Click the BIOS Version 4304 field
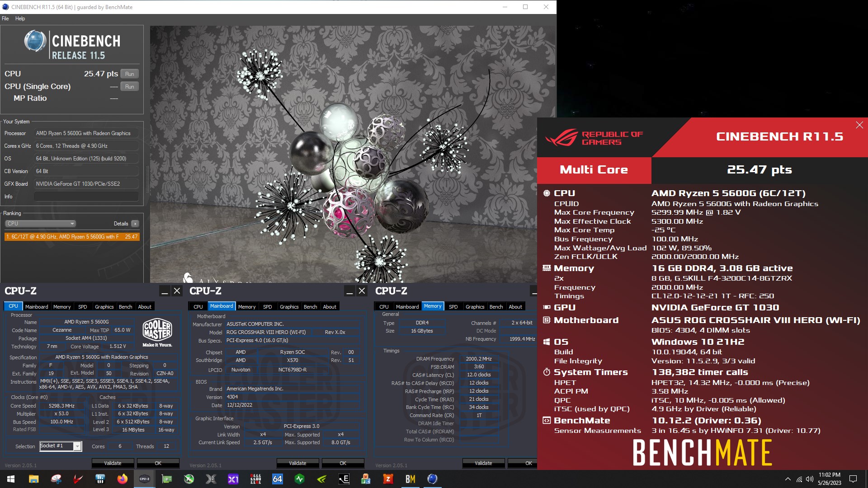Image resolution: width=868 pixels, height=488 pixels. [292, 397]
